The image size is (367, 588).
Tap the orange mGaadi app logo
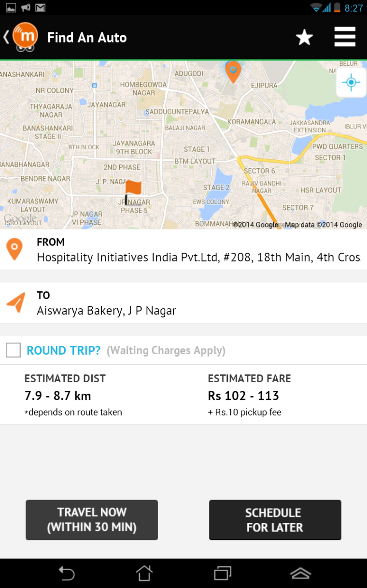(25, 37)
